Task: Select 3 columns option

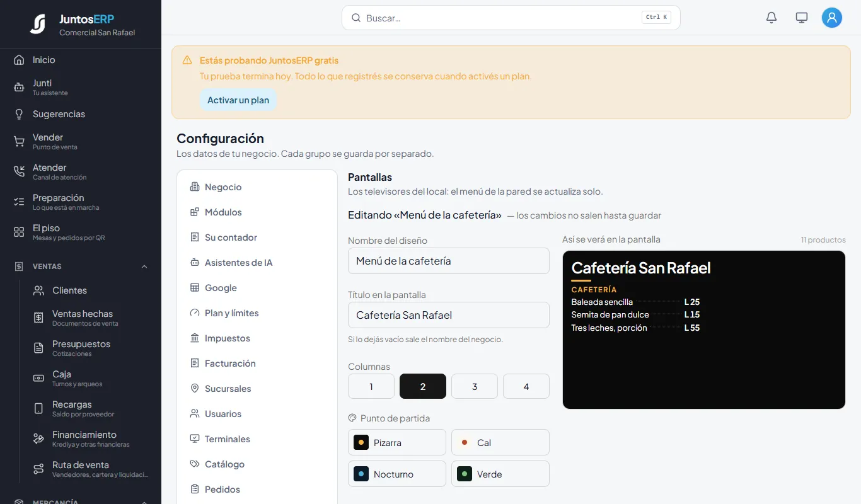Action: point(475,386)
